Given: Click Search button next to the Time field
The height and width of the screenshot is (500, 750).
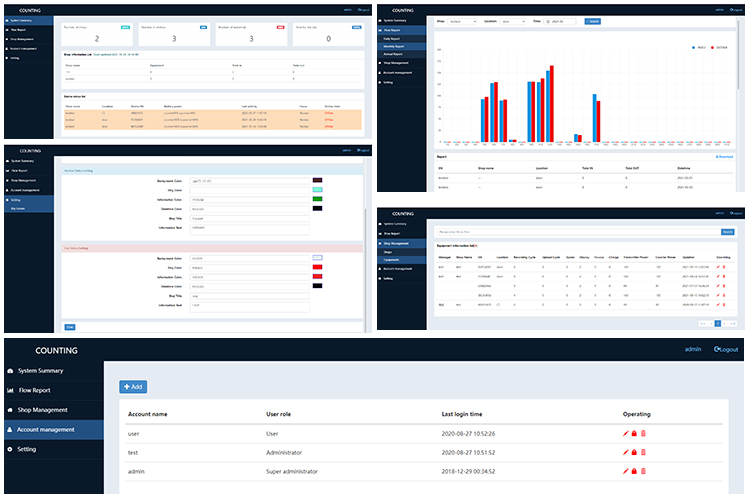Looking at the screenshot, I should pyautogui.click(x=593, y=20).
